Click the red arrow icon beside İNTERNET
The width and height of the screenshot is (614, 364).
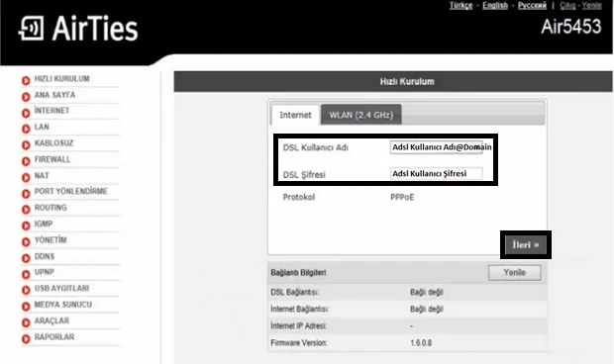point(26,113)
